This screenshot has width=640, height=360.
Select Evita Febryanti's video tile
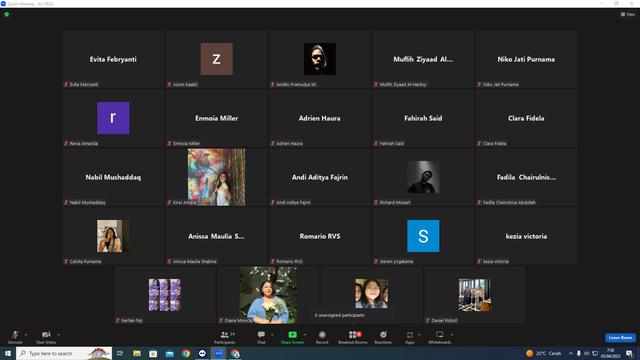[113, 59]
